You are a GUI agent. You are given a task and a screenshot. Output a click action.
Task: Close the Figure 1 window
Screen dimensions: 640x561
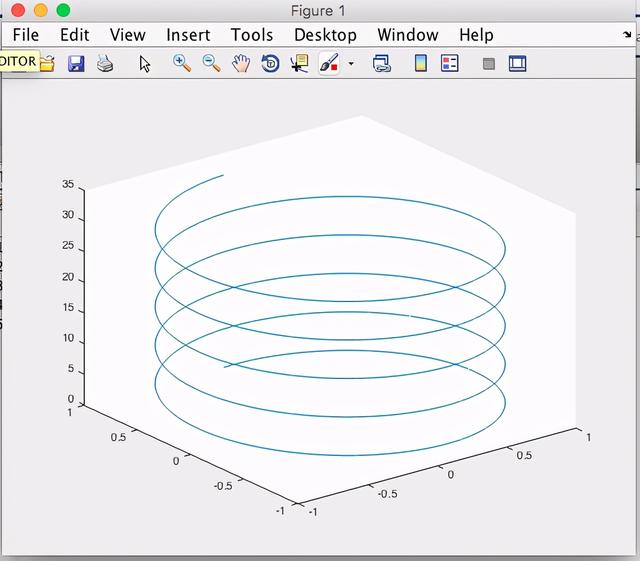(x=18, y=10)
